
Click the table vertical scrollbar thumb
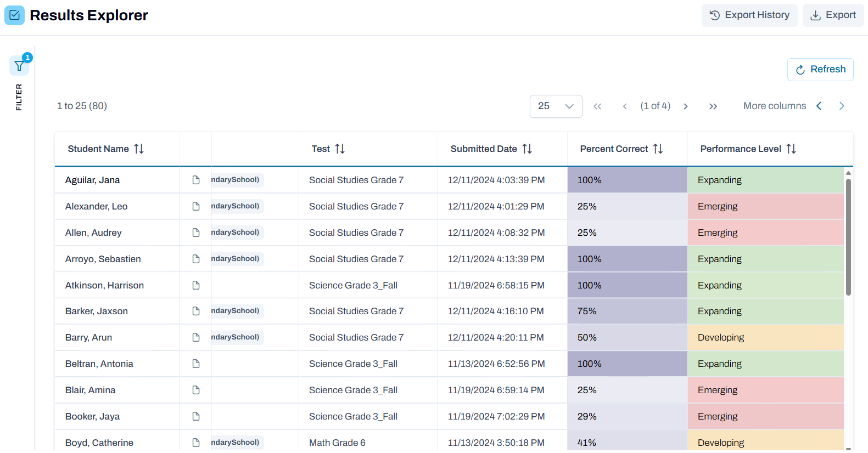click(848, 237)
